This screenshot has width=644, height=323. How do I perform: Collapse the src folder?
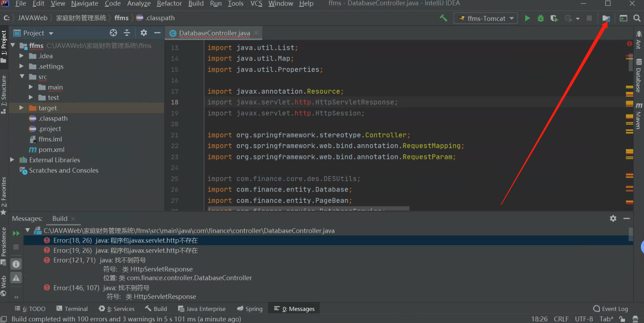click(x=22, y=77)
